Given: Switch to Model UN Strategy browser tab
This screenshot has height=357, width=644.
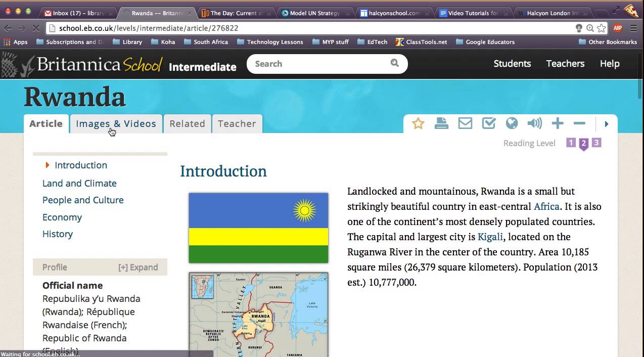Looking at the screenshot, I should click(x=315, y=13).
